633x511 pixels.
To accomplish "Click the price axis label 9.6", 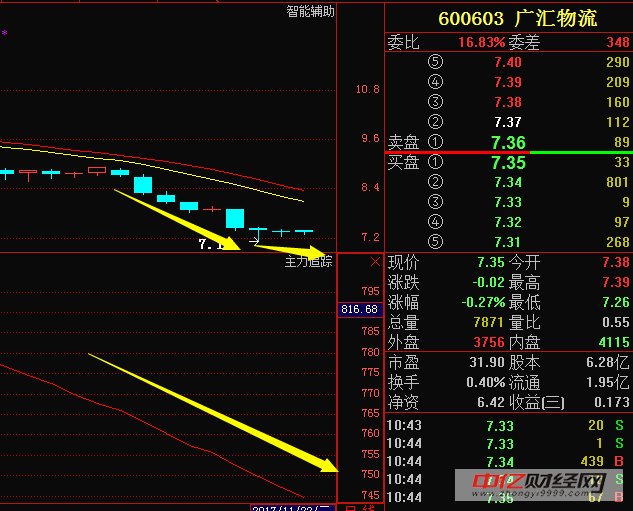I will pos(371,138).
